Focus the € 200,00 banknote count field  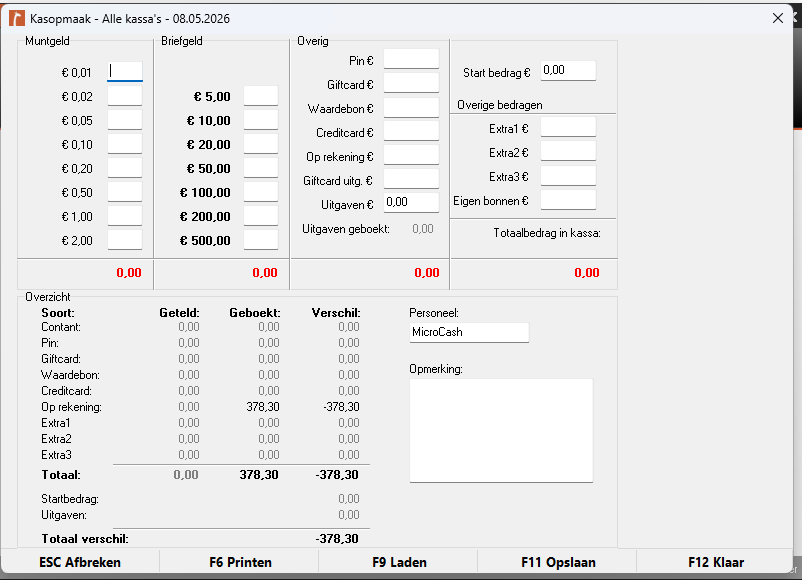[261, 216]
